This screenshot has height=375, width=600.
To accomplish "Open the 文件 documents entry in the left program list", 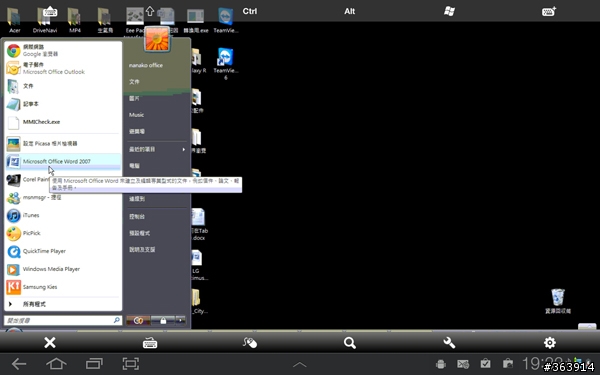I will (x=63, y=86).
